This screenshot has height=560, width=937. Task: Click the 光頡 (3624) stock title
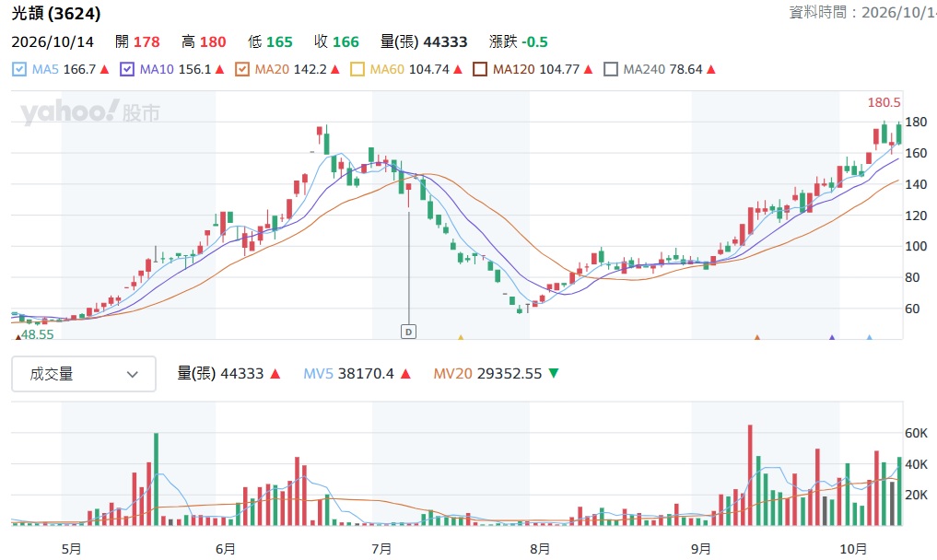point(56,13)
